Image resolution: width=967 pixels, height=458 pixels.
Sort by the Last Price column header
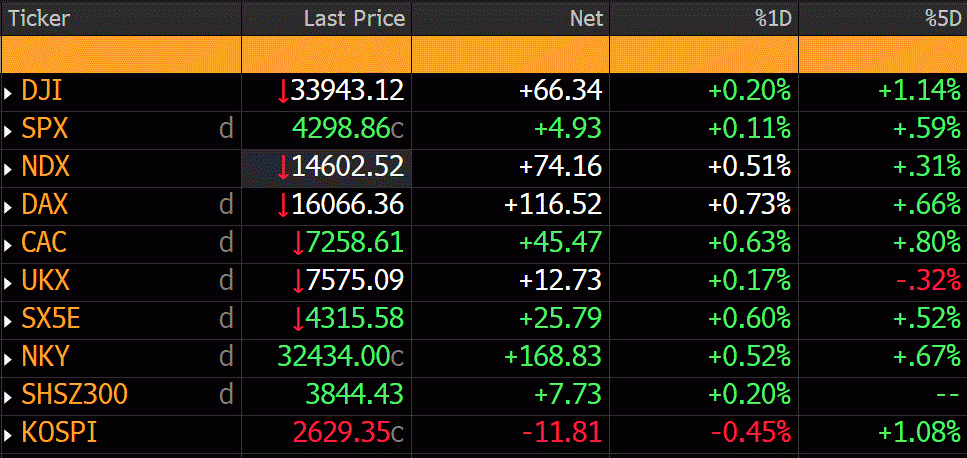[x=354, y=18]
